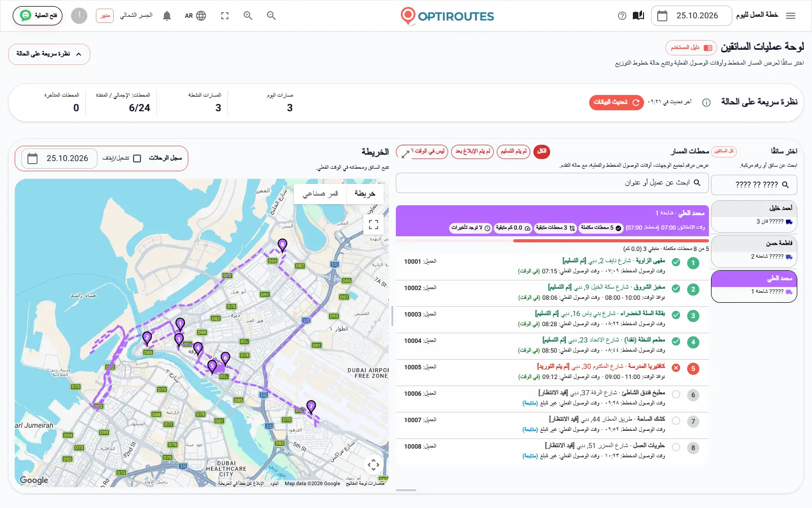Click the horizontal scrollbar below the stops list
This screenshot has width=812, height=508.
[406, 490]
